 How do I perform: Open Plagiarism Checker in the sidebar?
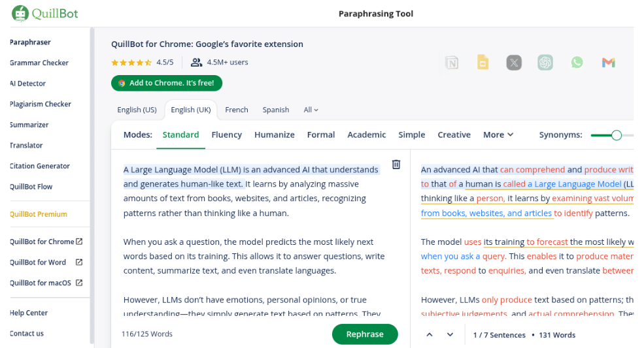[41, 104]
